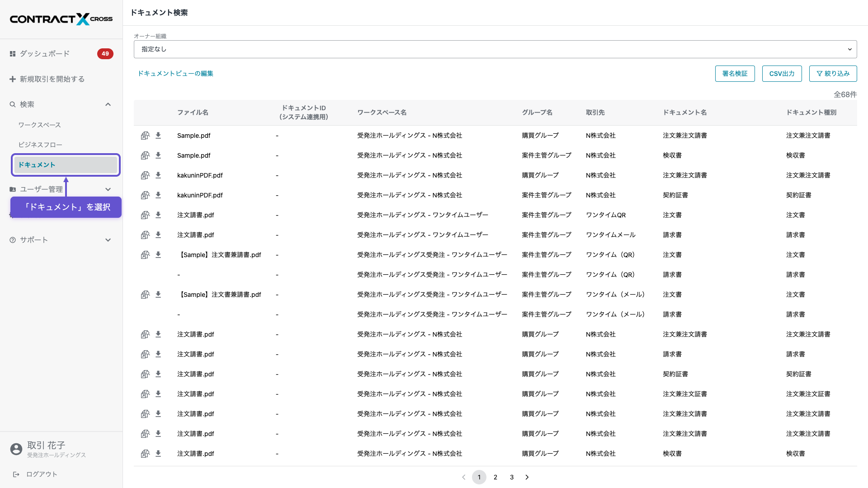
Task: Click the 絞り込み filter button
Action: point(833,74)
